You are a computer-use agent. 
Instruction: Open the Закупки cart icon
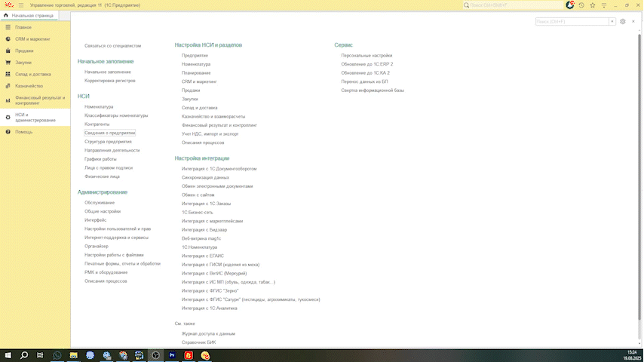8,63
